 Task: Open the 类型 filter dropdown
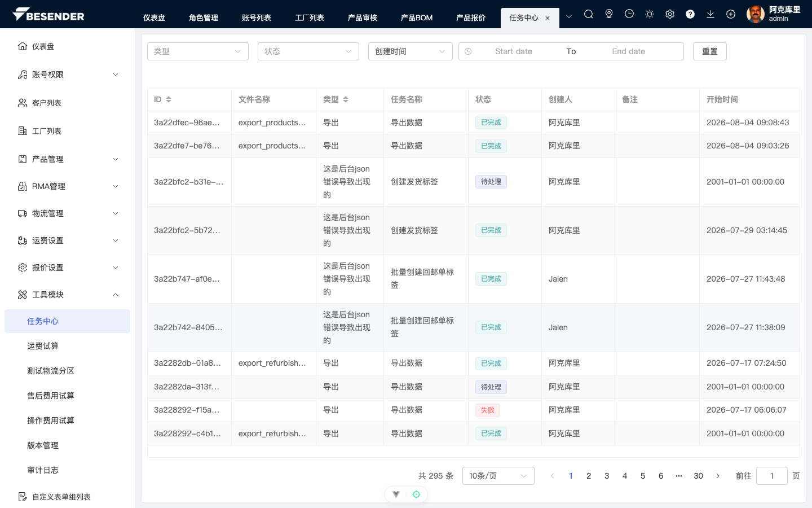198,51
